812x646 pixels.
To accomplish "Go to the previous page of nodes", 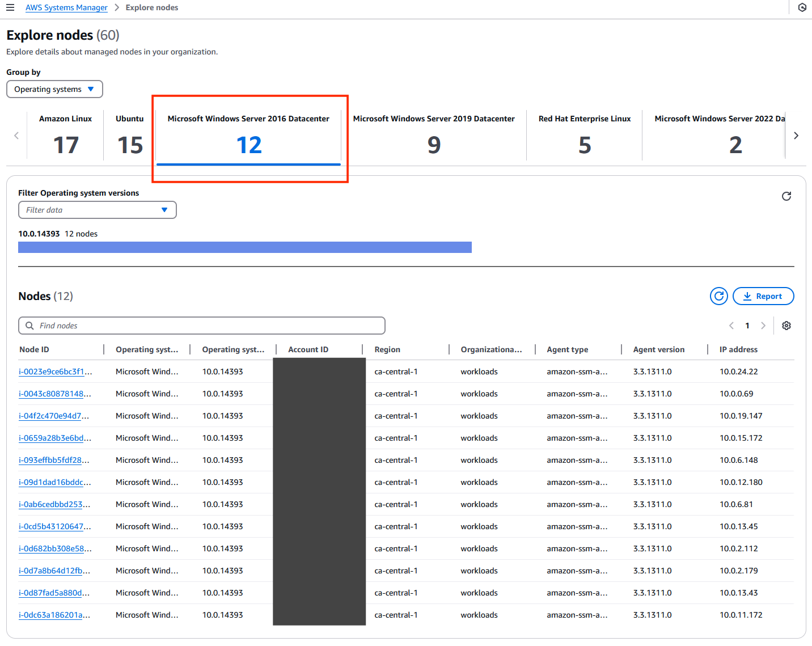I will pos(731,326).
